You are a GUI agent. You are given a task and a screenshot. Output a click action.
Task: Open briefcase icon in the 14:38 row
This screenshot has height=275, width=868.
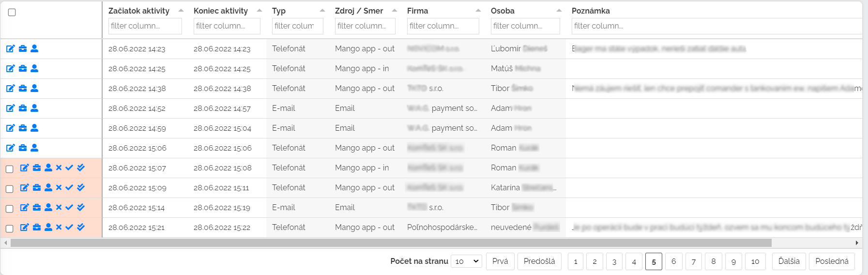(x=23, y=88)
